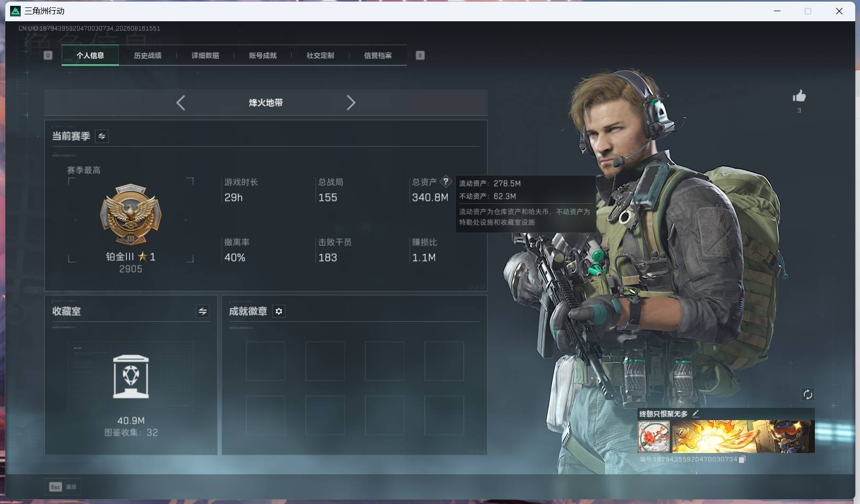Click the 撤离率 40% stat
Image resolution: width=860 pixels, height=504 pixels.
click(236, 250)
